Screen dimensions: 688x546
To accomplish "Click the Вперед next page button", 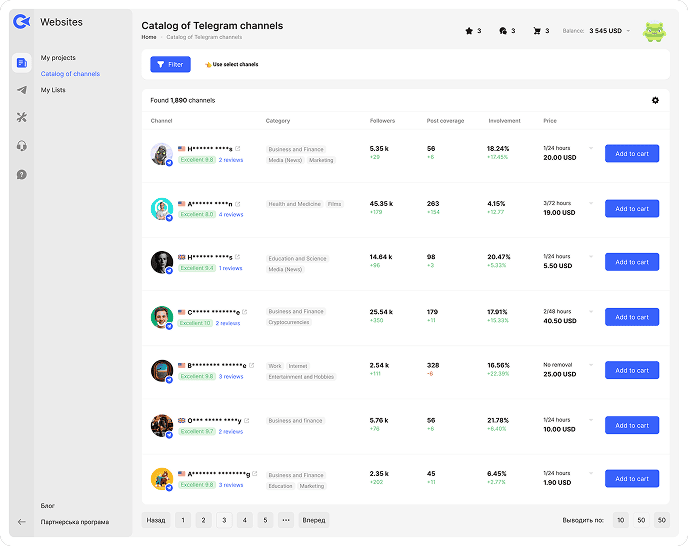I will tap(314, 520).
